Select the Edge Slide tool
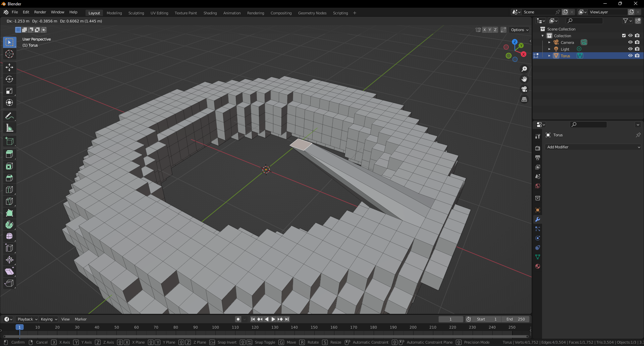 9,248
